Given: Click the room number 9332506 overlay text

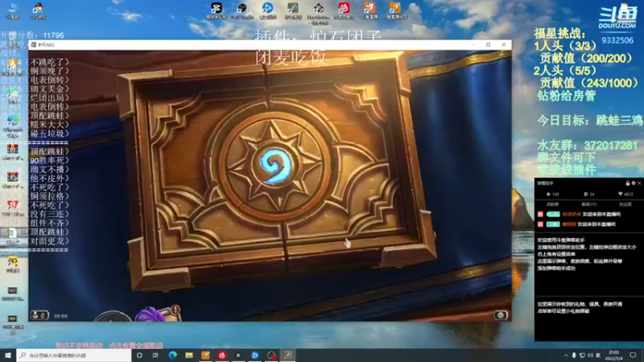Looking at the screenshot, I should tap(617, 40).
